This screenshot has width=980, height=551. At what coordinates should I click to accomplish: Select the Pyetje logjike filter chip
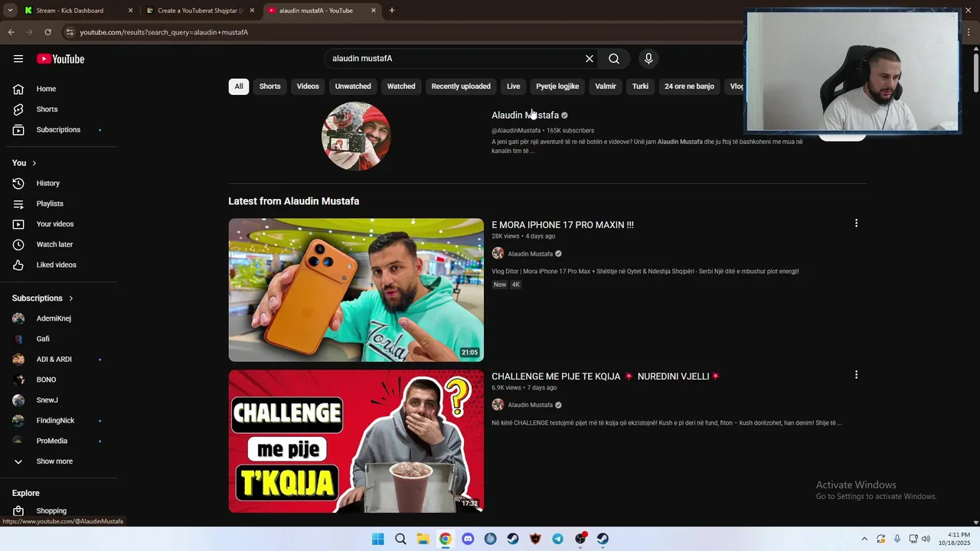click(x=557, y=86)
